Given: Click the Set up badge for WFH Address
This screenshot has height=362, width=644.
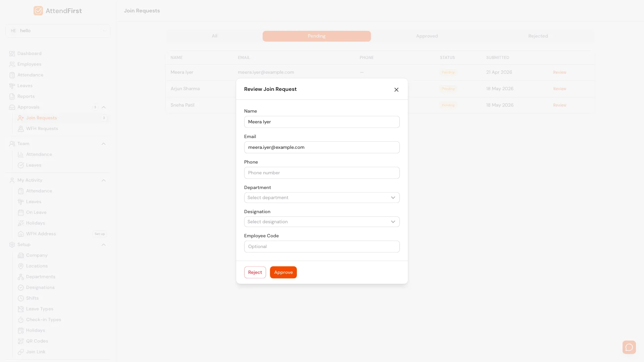Looking at the screenshot, I should [x=100, y=234].
